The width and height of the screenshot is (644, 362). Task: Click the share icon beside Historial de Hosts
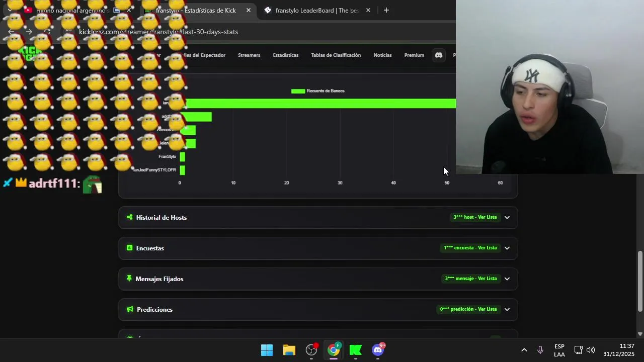tap(130, 217)
